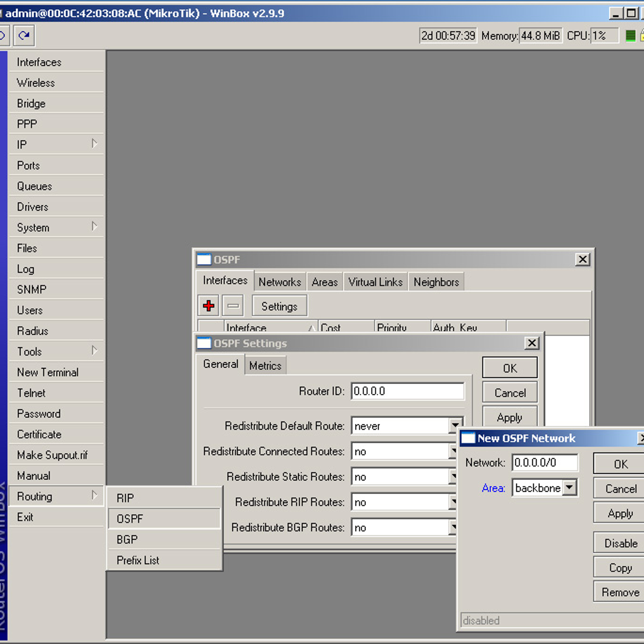Open Wireless from the sidebar menu
The height and width of the screenshot is (644, 644).
tap(56, 83)
